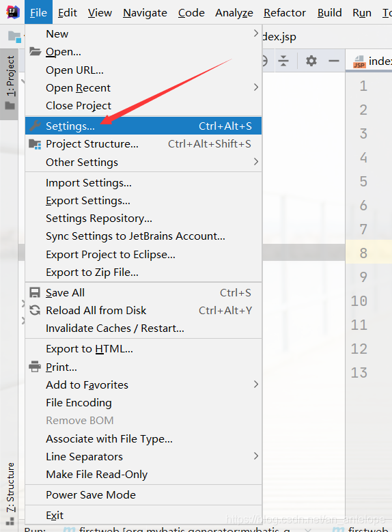Open the gear options in project panel

click(311, 61)
